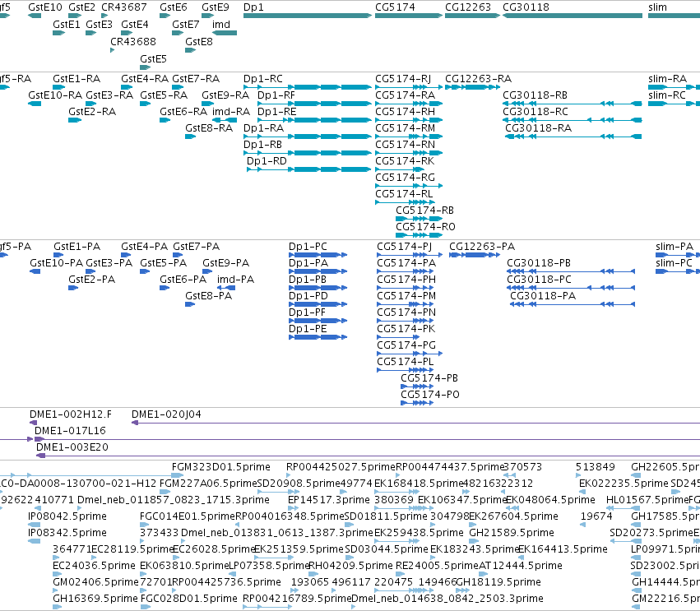This screenshot has width=700, height=611.
Task: Select BAC clone DME1-003E20
Action: coord(369,456)
